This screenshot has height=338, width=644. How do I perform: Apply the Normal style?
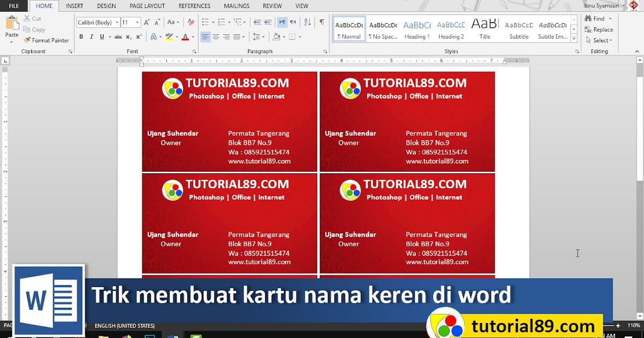tap(349, 30)
